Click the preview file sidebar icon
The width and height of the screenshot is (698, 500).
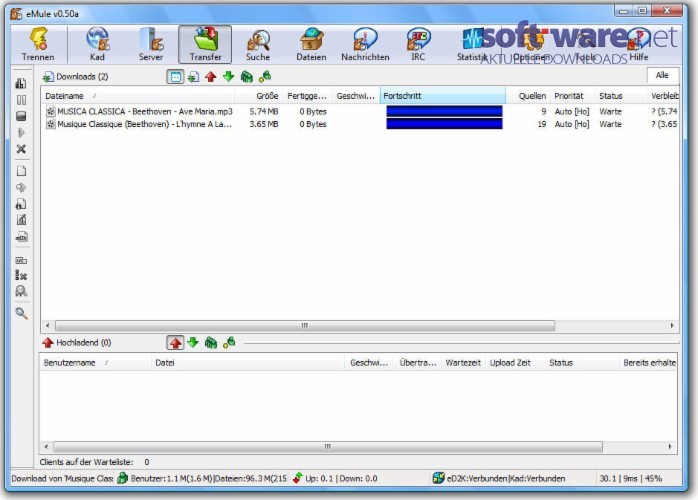coord(21,187)
